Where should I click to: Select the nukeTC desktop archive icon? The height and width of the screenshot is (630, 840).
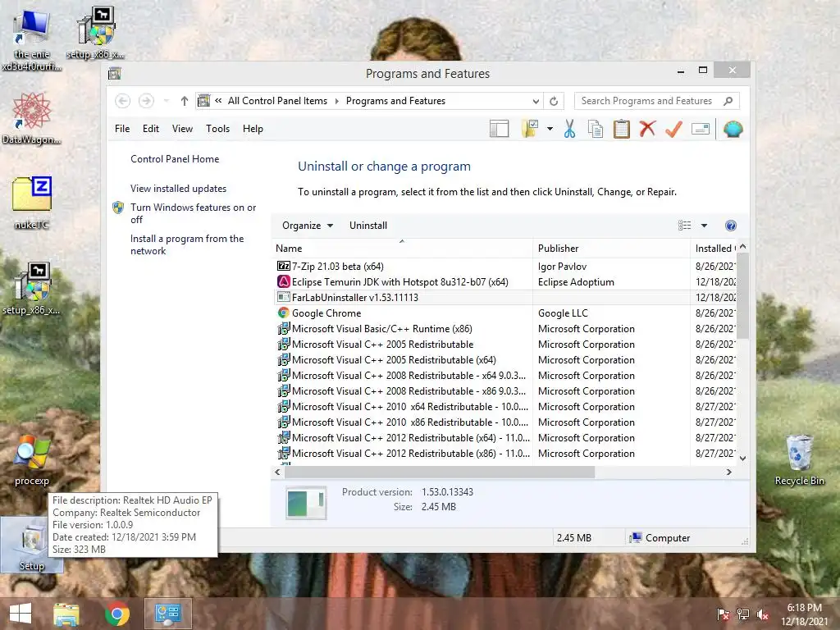tap(32, 203)
